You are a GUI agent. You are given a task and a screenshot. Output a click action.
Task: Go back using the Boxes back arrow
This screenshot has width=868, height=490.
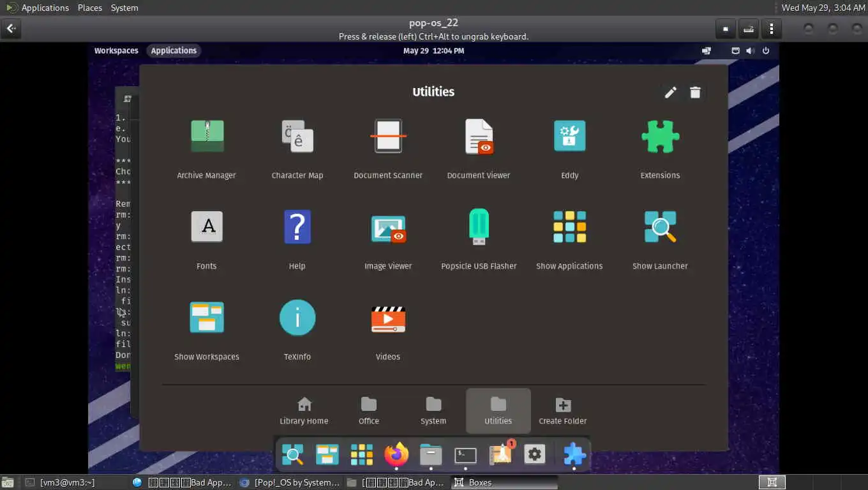pos(11,29)
